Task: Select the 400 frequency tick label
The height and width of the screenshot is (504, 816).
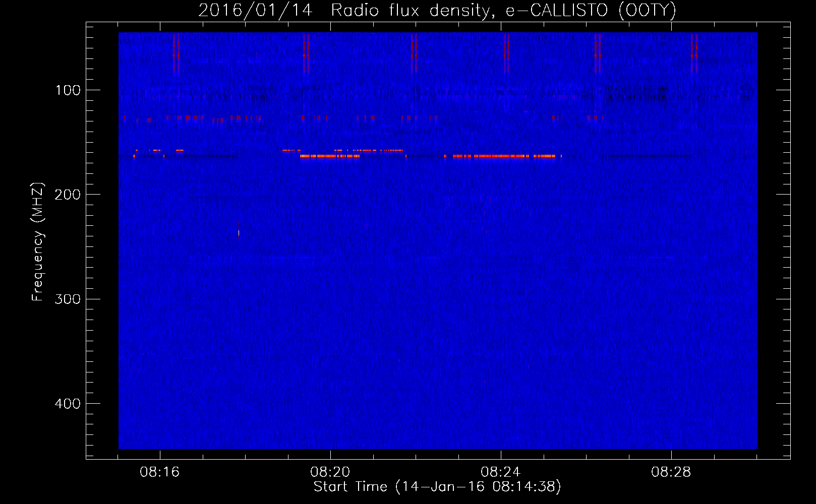Action: 68,404
